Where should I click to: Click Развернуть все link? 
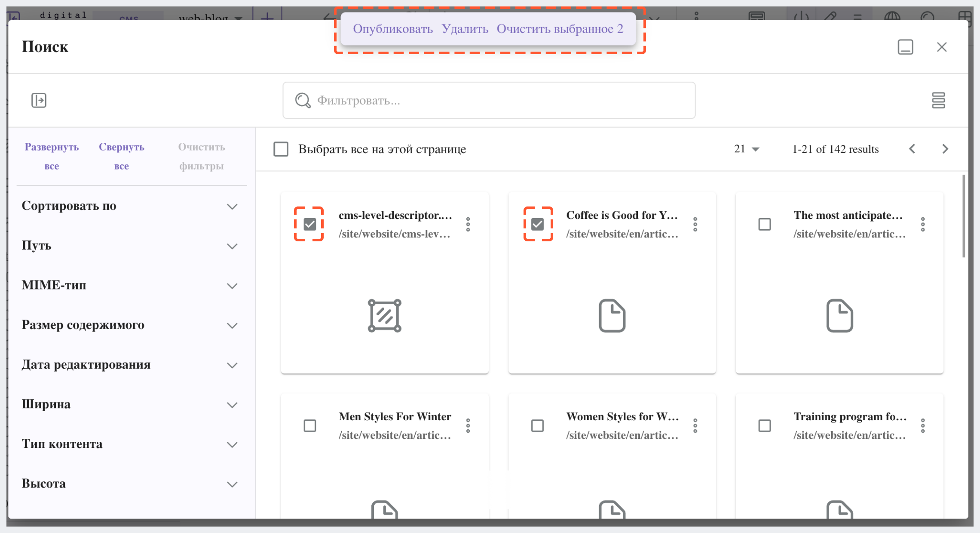click(x=52, y=156)
